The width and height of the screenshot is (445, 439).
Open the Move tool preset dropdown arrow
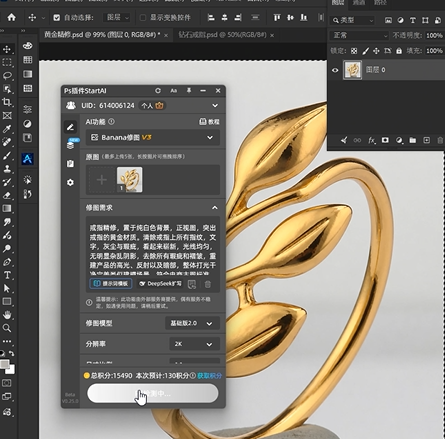pos(43,18)
